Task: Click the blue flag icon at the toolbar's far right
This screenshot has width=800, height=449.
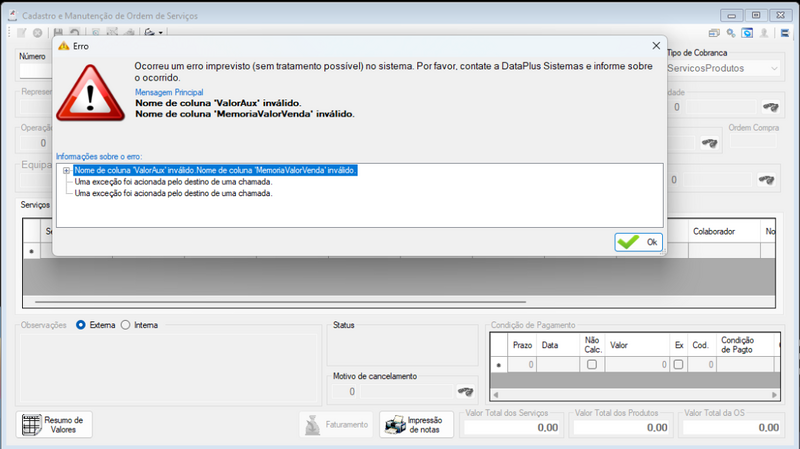Action: (x=785, y=33)
